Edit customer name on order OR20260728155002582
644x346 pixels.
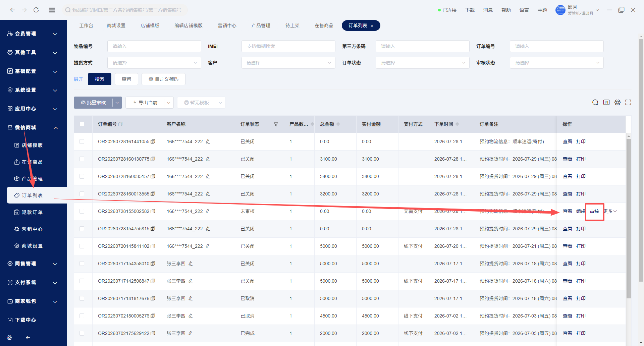pyautogui.click(x=208, y=211)
